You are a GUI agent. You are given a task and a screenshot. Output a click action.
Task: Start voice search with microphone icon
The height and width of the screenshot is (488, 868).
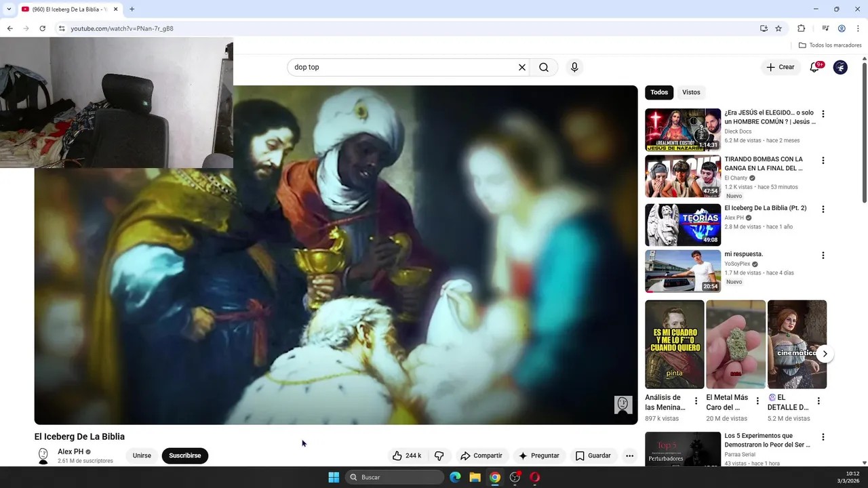[x=574, y=67]
